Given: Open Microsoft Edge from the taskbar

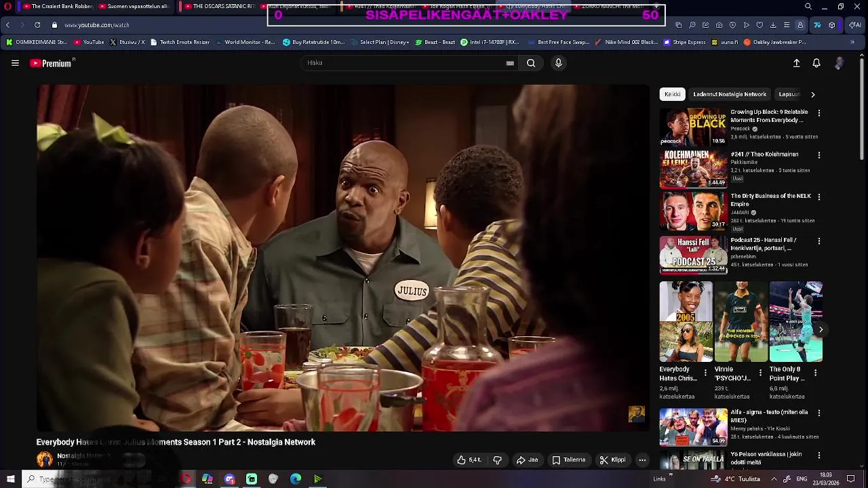Looking at the screenshot, I should click(296, 479).
